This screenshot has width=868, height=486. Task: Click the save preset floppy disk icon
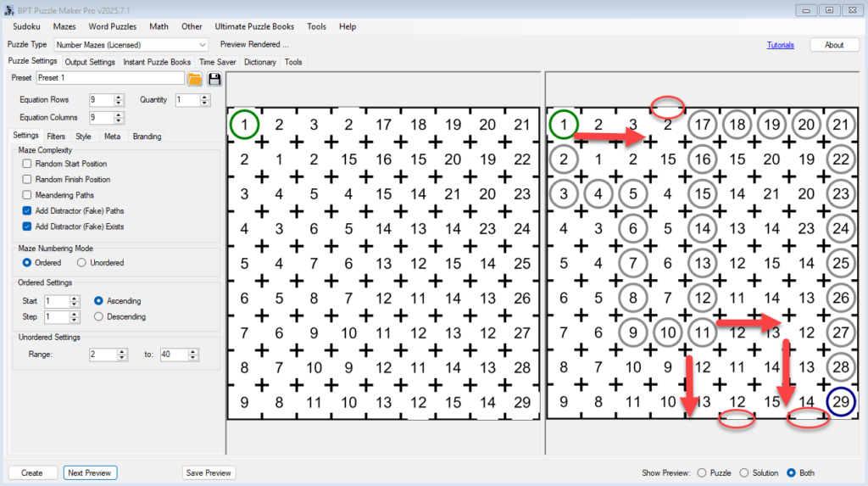pyautogui.click(x=214, y=79)
